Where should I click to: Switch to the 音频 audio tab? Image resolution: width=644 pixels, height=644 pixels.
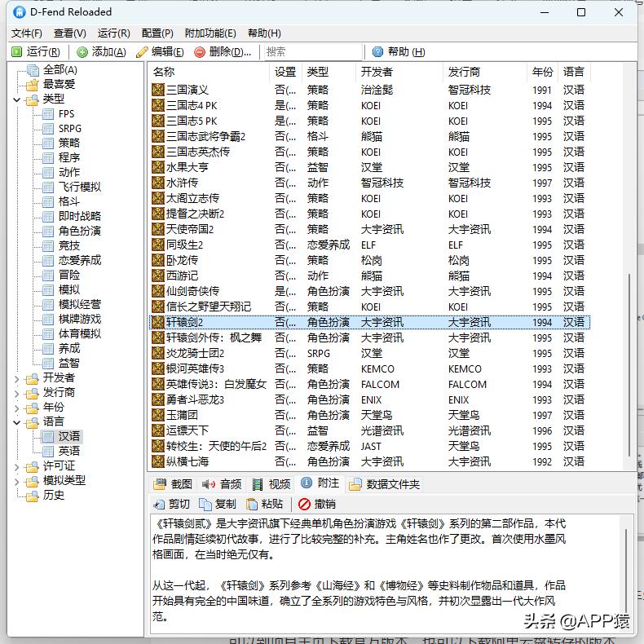tap(222, 484)
